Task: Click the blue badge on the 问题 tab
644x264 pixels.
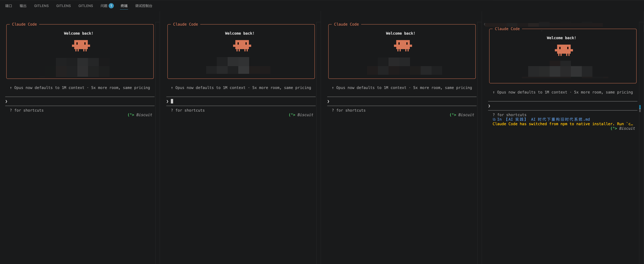Action: coord(111,6)
